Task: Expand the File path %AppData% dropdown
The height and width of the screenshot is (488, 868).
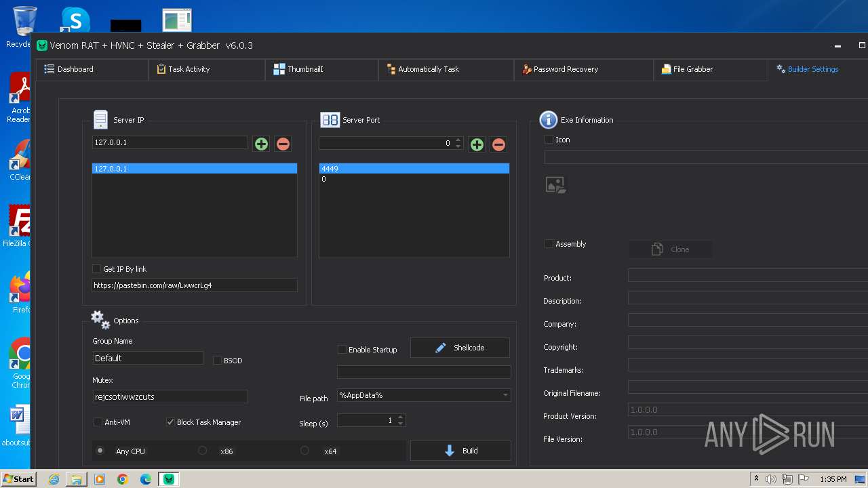Action: tap(505, 395)
